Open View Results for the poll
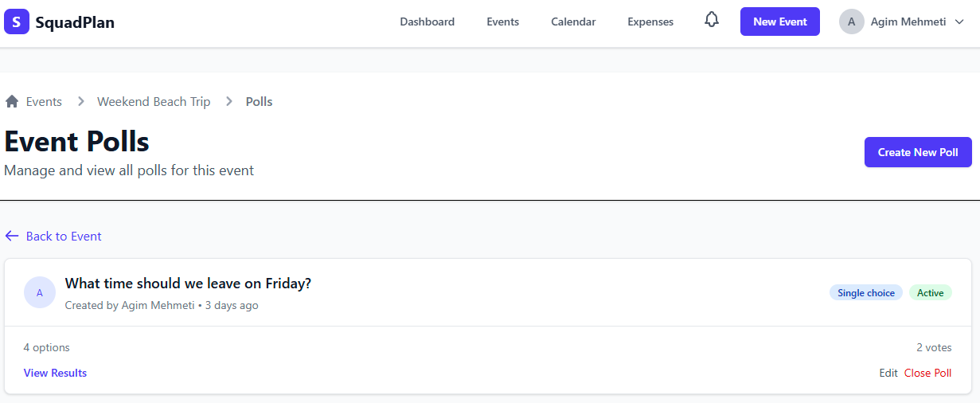The height and width of the screenshot is (403, 980). click(56, 373)
